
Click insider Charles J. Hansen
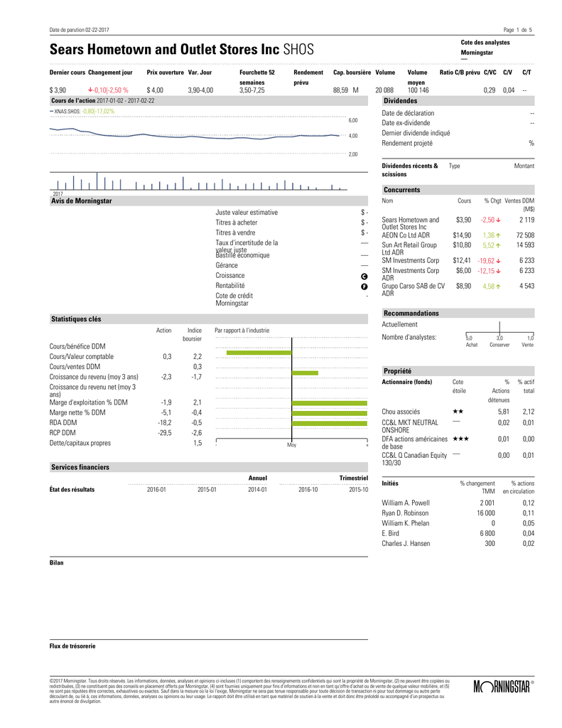click(406, 544)
